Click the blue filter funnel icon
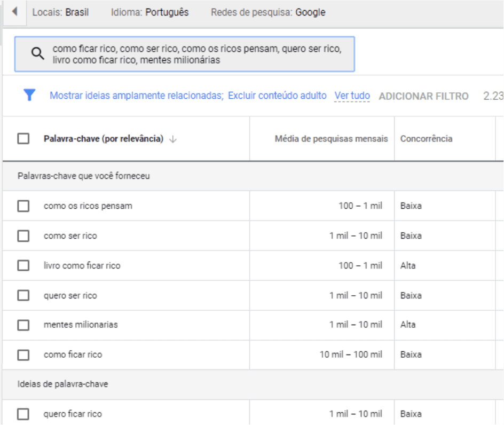This screenshot has height=425, width=504. tap(29, 95)
